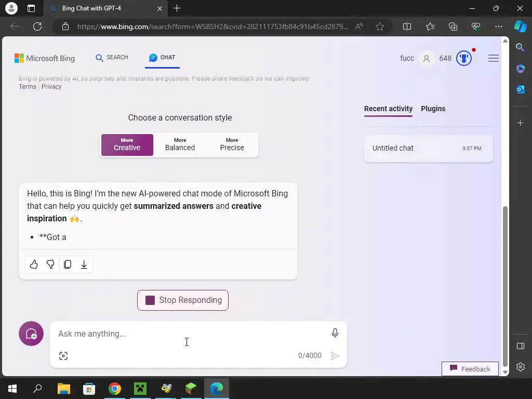Screen dimensions: 532x399
Task: Open Microsoft Rewards trophy icon
Action: [x=464, y=58]
